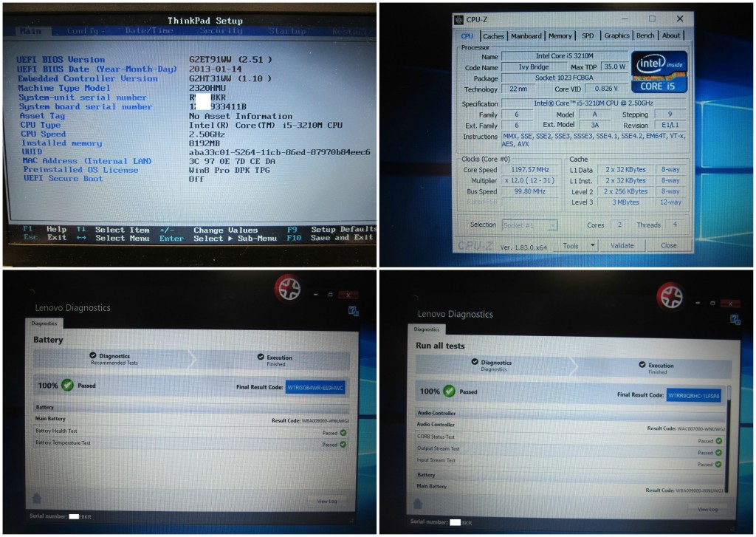Click the help icon in Run all tests window

(735, 319)
